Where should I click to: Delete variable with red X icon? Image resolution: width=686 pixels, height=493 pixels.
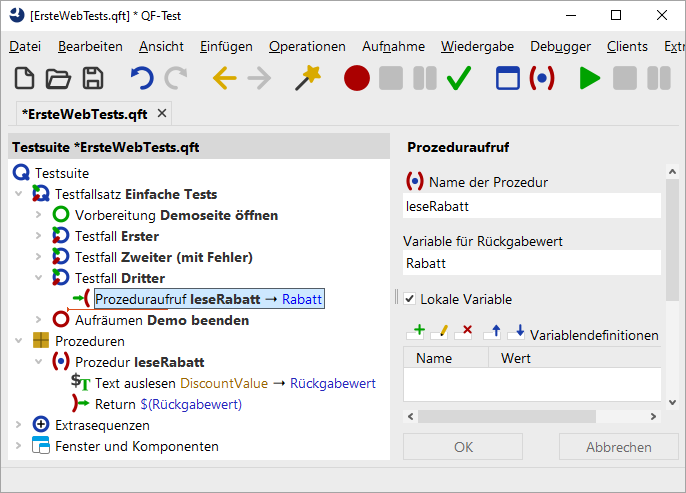click(x=464, y=332)
